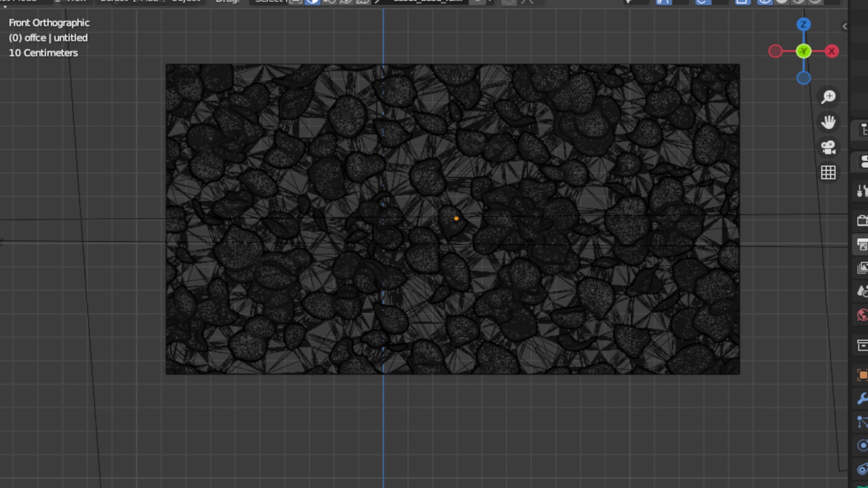
Task: Switch to the Output properties tab
Action: (862, 244)
